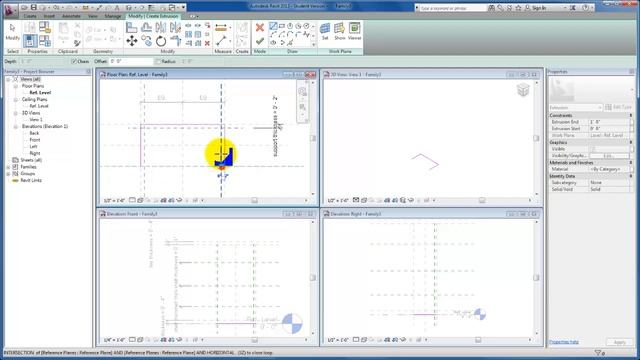This screenshot has height=360, width=640.
Task: Collapse the Graphics section in Properties
Action: 630,142
